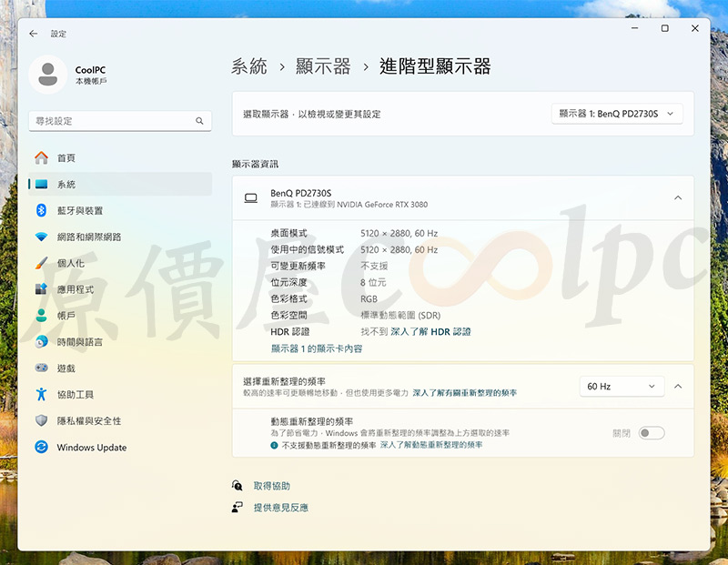Click the 提供意見反應 feedback icon

pyautogui.click(x=238, y=507)
